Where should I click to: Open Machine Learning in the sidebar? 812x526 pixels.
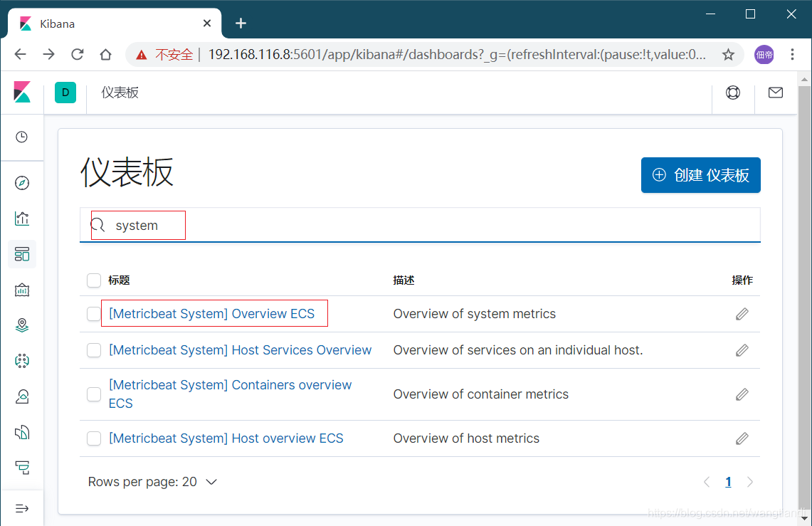coord(22,361)
